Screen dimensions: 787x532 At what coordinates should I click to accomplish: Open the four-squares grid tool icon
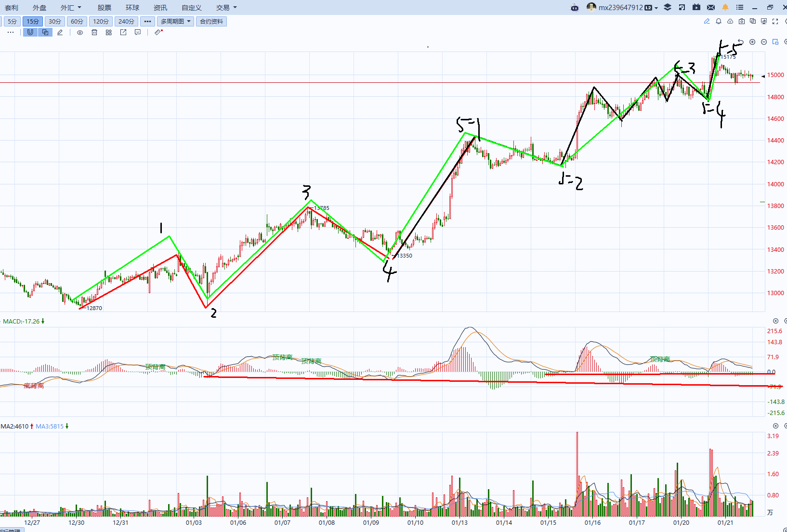pyautogui.click(x=109, y=32)
